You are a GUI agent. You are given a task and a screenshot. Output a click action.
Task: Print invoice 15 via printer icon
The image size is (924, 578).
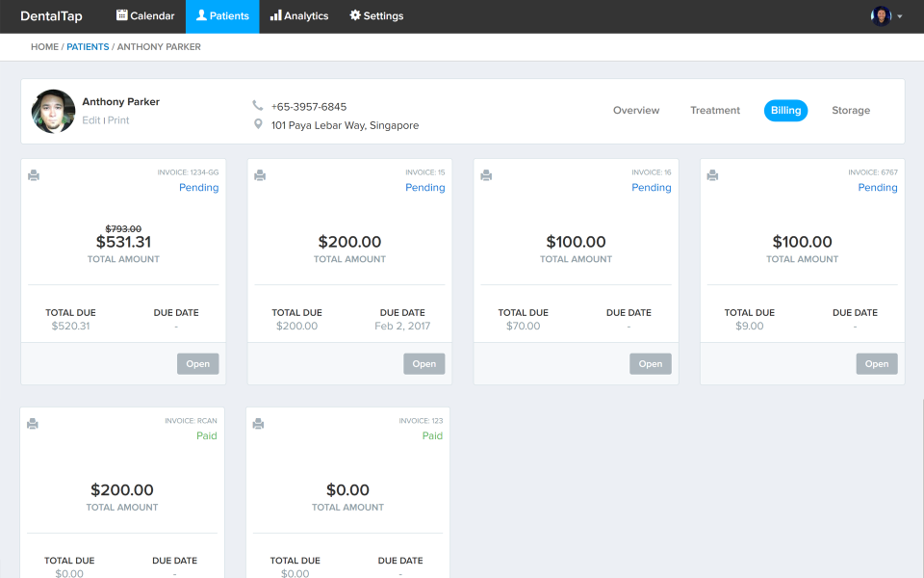tap(260, 175)
